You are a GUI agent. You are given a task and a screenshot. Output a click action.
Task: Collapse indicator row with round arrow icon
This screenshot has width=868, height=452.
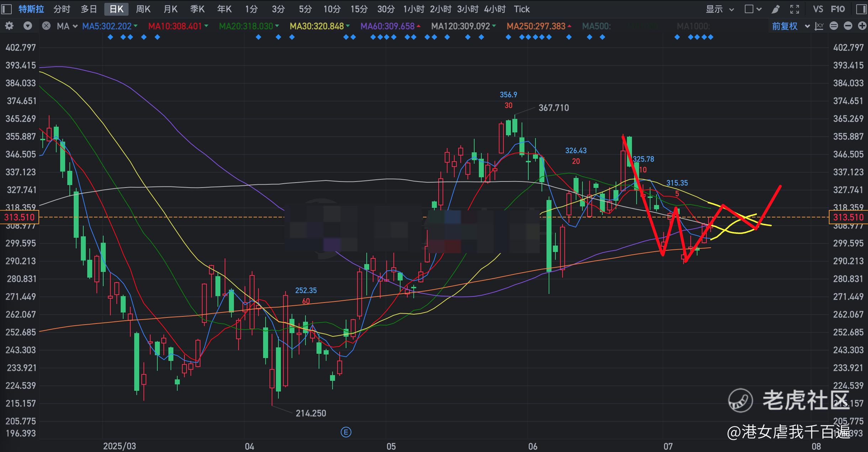(28, 26)
